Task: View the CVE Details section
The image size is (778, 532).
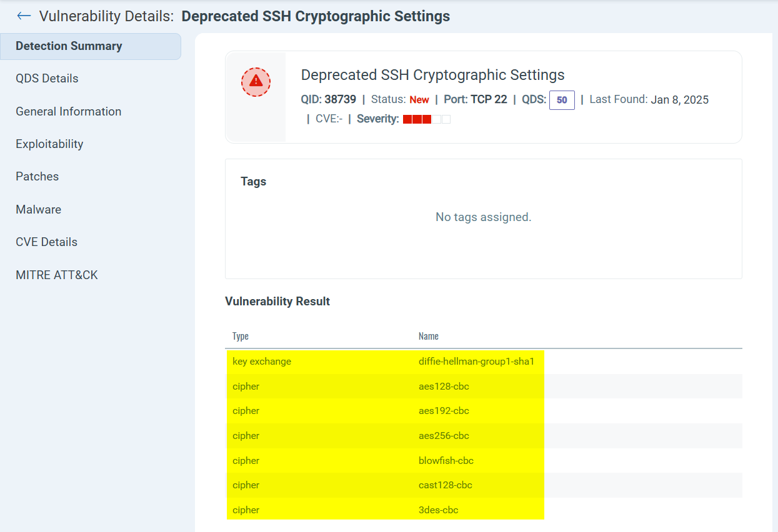Action: point(46,242)
